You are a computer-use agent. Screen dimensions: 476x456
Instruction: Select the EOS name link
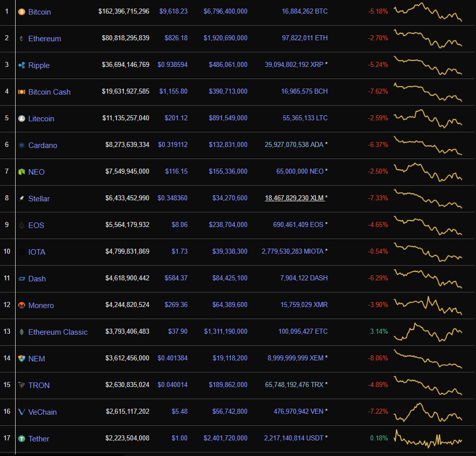[36, 225]
